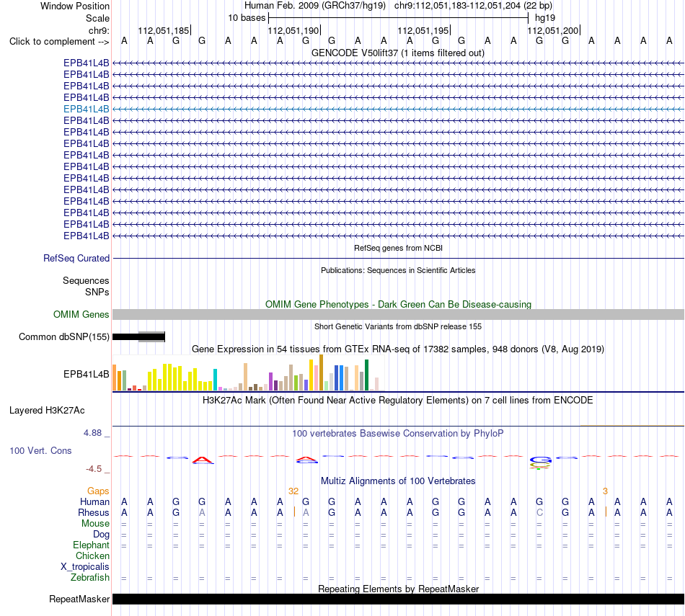685x616 pixels.
Task: Click the orange gap count '32'
Action: click(x=293, y=491)
